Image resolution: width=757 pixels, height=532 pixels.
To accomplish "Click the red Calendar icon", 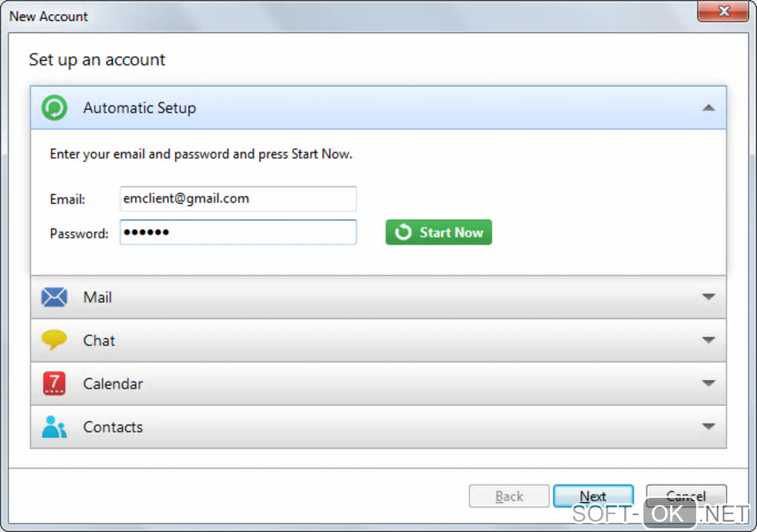I will [54, 384].
